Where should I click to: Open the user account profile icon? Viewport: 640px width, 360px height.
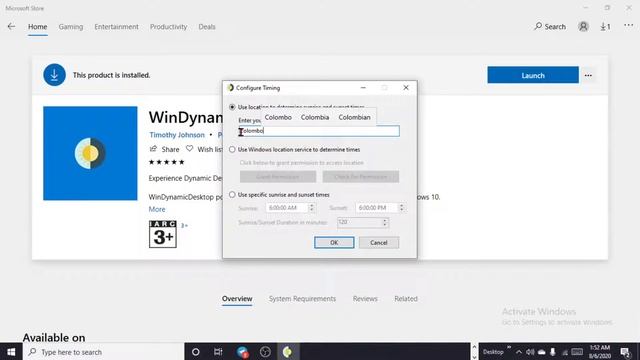[x=583, y=27]
